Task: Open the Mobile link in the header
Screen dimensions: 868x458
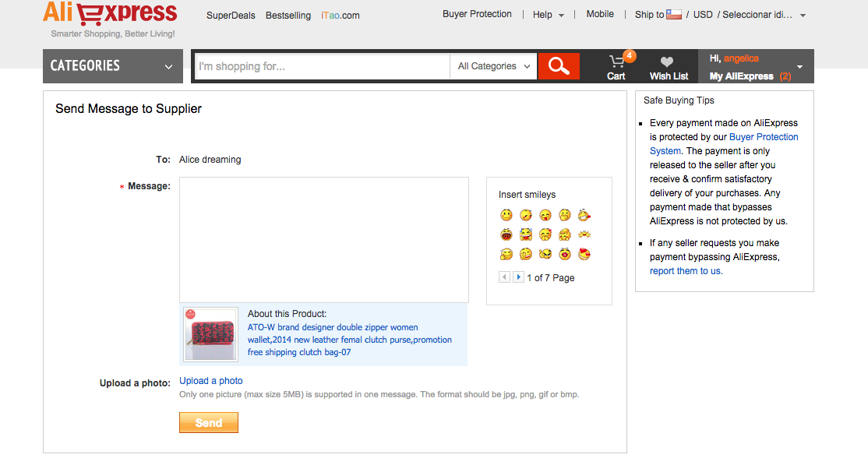Action: (600, 14)
